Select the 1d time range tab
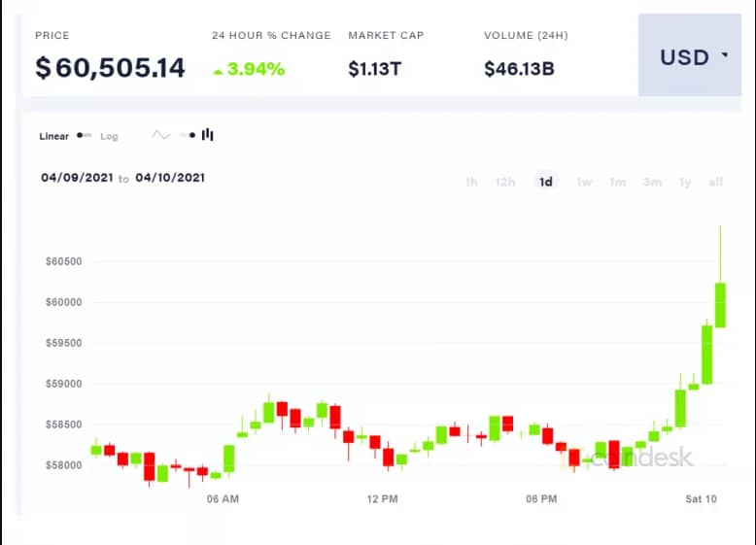Image resolution: width=756 pixels, height=545 pixels. point(546,182)
